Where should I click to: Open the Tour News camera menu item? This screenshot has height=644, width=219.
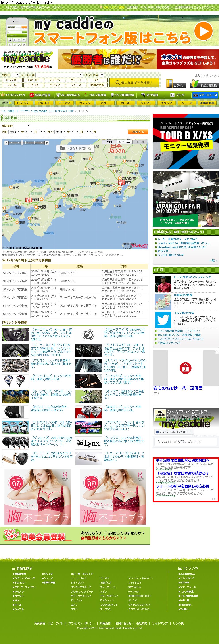(x=205, y=95)
